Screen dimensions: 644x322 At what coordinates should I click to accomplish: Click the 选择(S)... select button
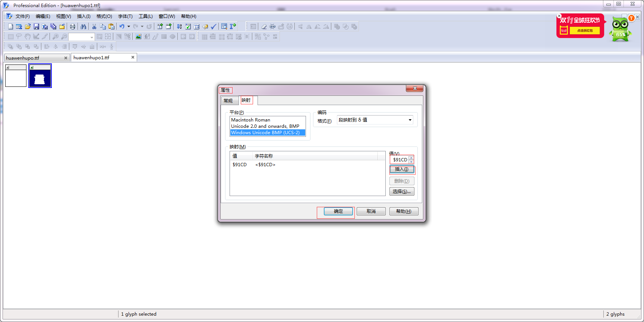click(402, 192)
